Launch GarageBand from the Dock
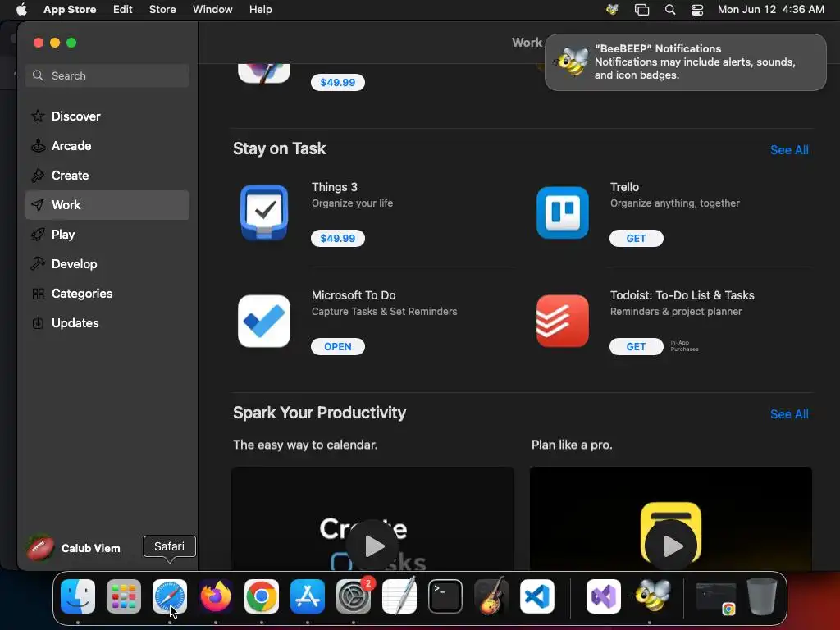This screenshot has width=840, height=630. point(491,596)
